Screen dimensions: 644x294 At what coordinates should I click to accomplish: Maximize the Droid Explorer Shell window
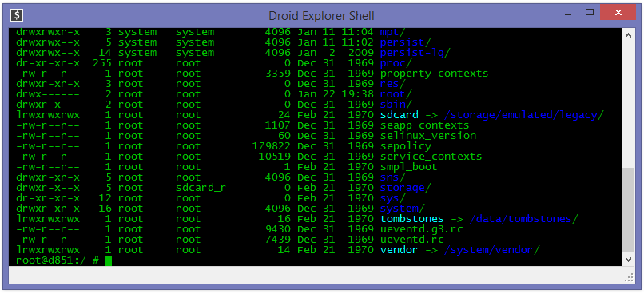(x=590, y=13)
